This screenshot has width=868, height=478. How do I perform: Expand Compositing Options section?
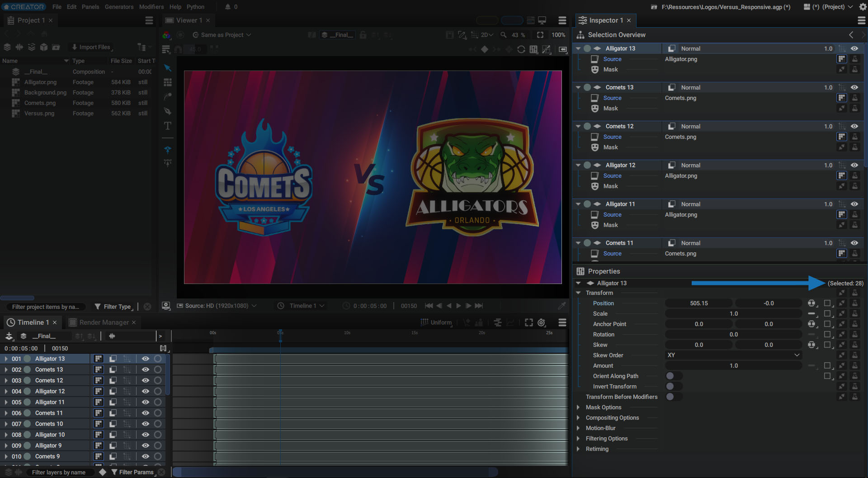click(x=578, y=418)
